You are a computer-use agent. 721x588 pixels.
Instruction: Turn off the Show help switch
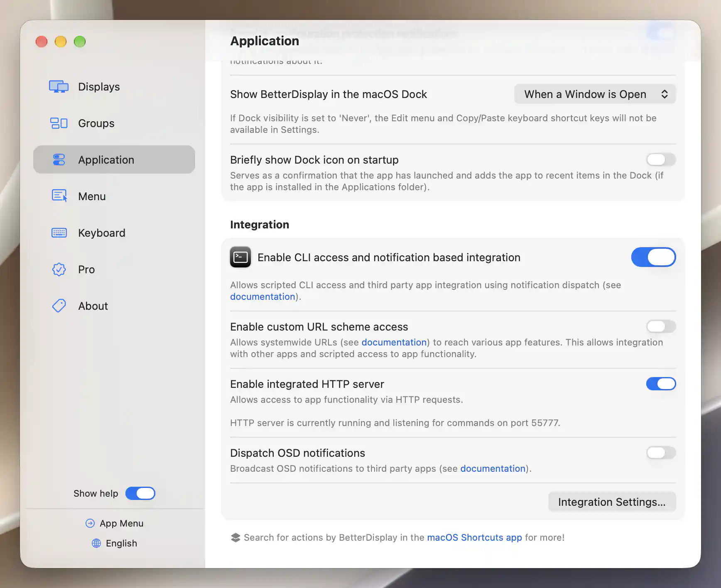pyautogui.click(x=140, y=493)
